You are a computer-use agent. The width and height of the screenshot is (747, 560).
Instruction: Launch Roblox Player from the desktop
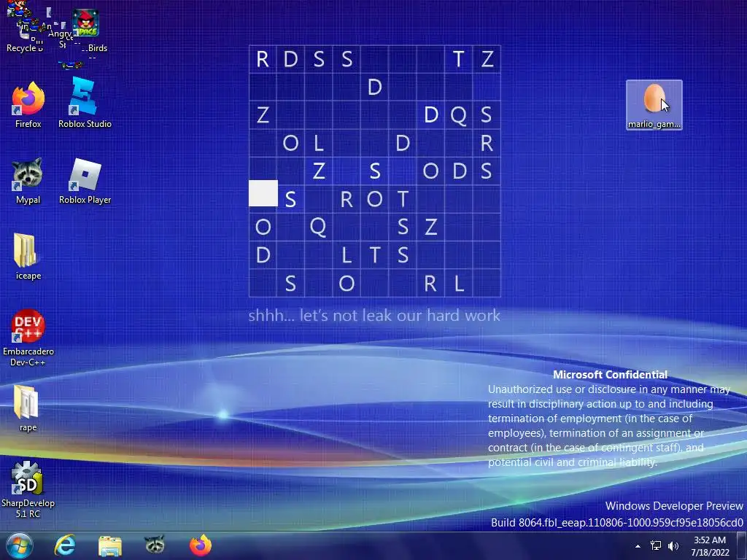click(x=85, y=181)
